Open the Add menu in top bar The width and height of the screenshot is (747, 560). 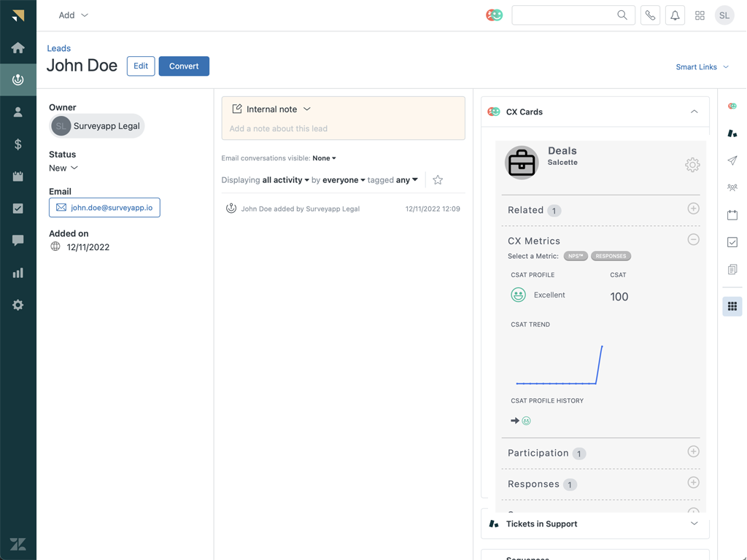pyautogui.click(x=73, y=15)
